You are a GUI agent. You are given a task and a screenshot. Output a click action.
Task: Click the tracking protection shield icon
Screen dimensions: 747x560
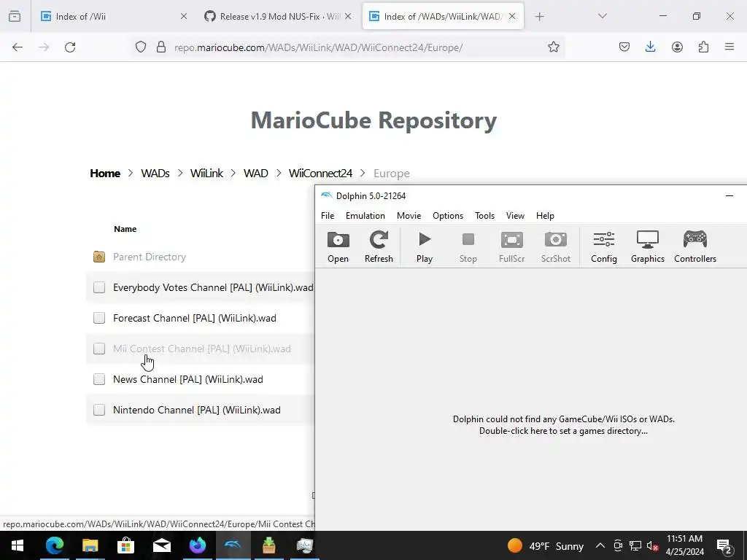[141, 47]
